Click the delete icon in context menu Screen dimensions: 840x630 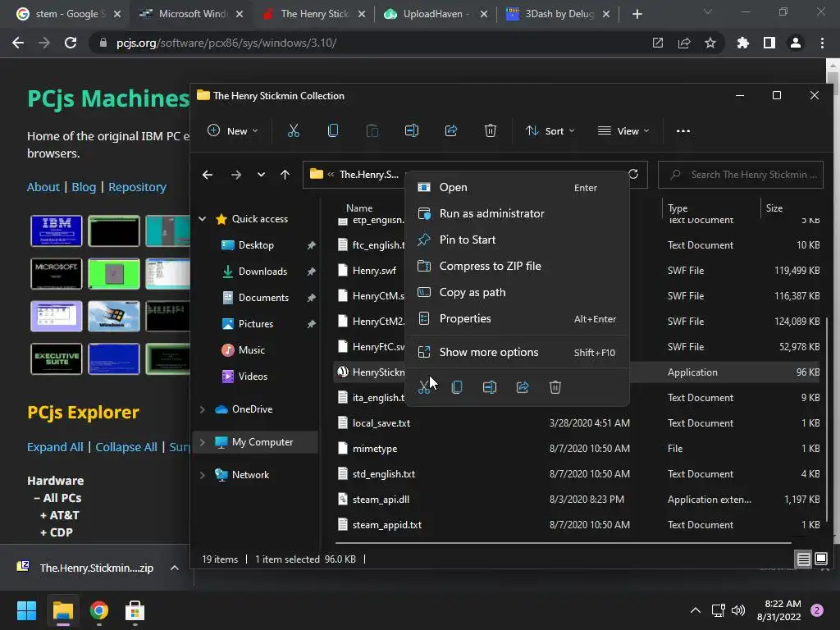coord(555,387)
